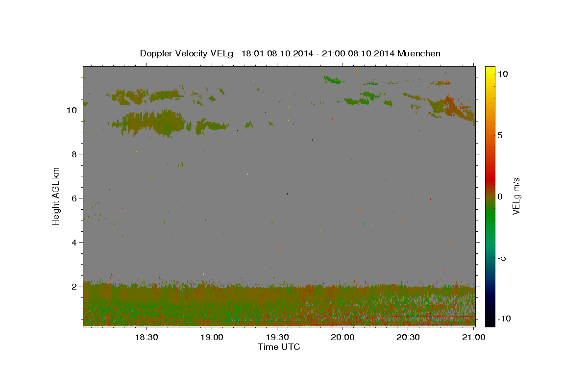The height and width of the screenshot is (392, 588).
Task: Click the 20:00 time tick label
Action: [343, 337]
